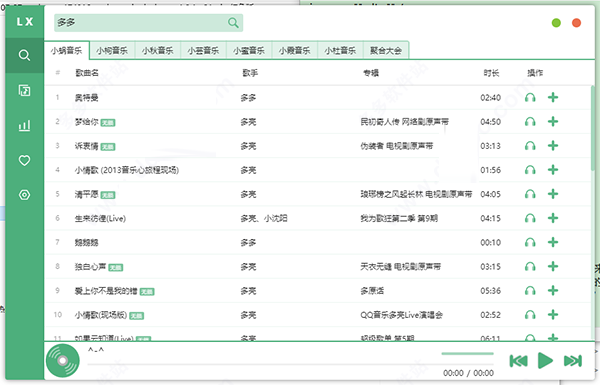Image resolution: width=600 pixels, height=385 pixels.
Task: Click album 伪装者 电视剧原声带
Action: pyautogui.click(x=396, y=146)
